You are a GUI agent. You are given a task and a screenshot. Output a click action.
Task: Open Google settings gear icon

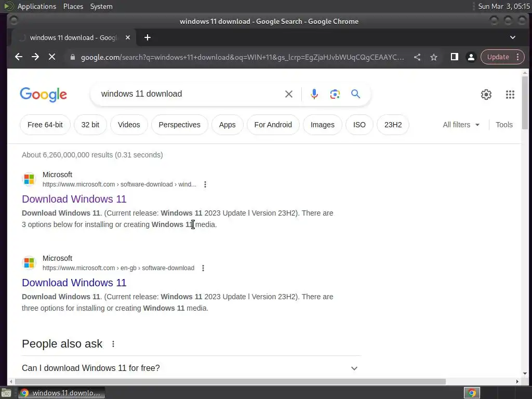pos(486,95)
